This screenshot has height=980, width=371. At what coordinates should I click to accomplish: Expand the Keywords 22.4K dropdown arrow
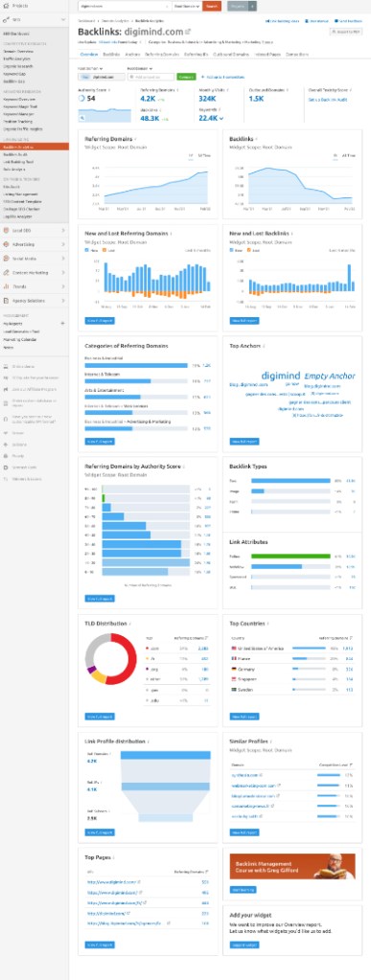[221, 118]
